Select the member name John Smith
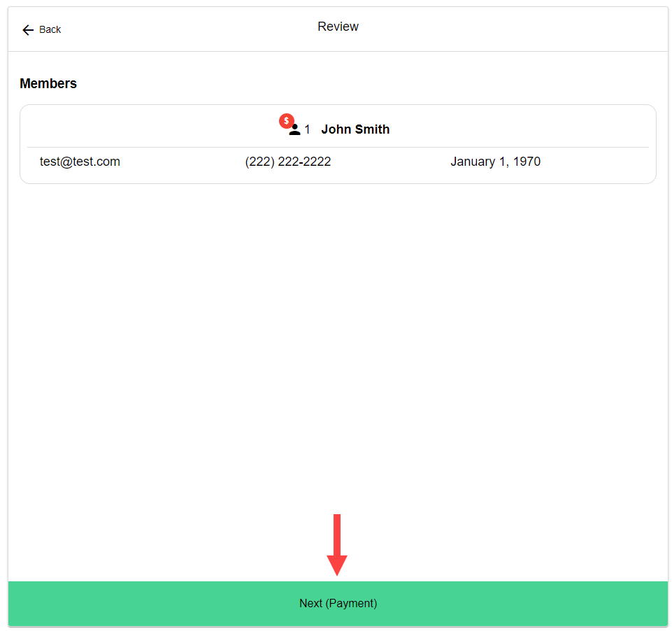672x631 pixels. (355, 129)
